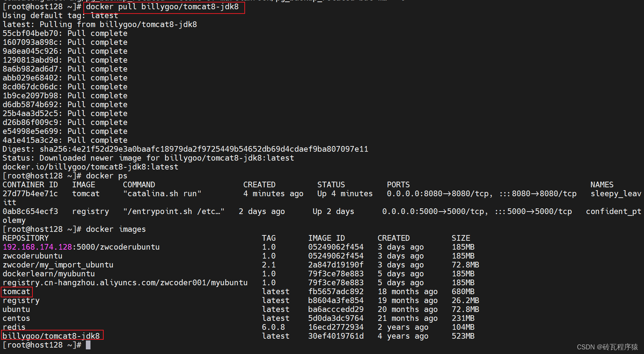
Task: Click the layer ID d26b86f009c9
Action: coord(30,123)
